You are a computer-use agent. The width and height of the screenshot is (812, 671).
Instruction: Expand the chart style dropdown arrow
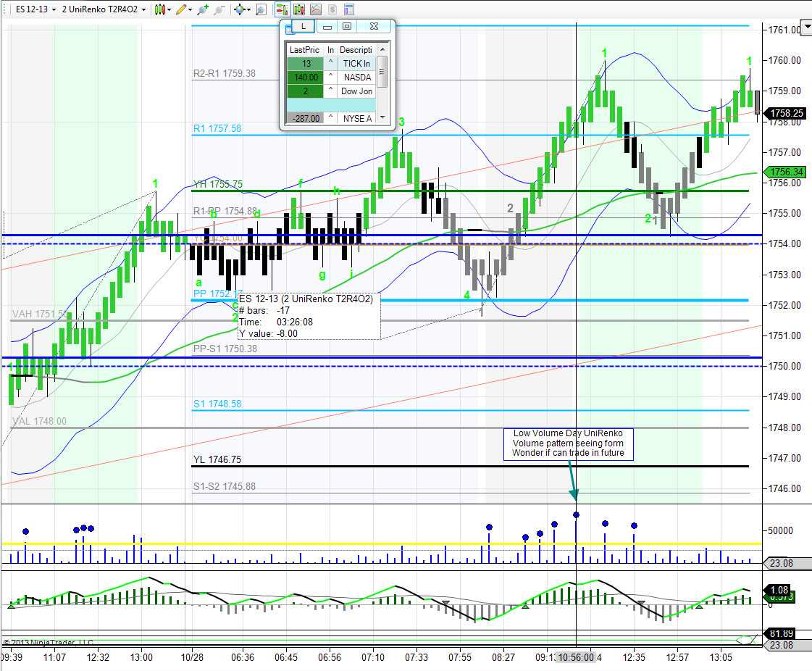(169, 10)
